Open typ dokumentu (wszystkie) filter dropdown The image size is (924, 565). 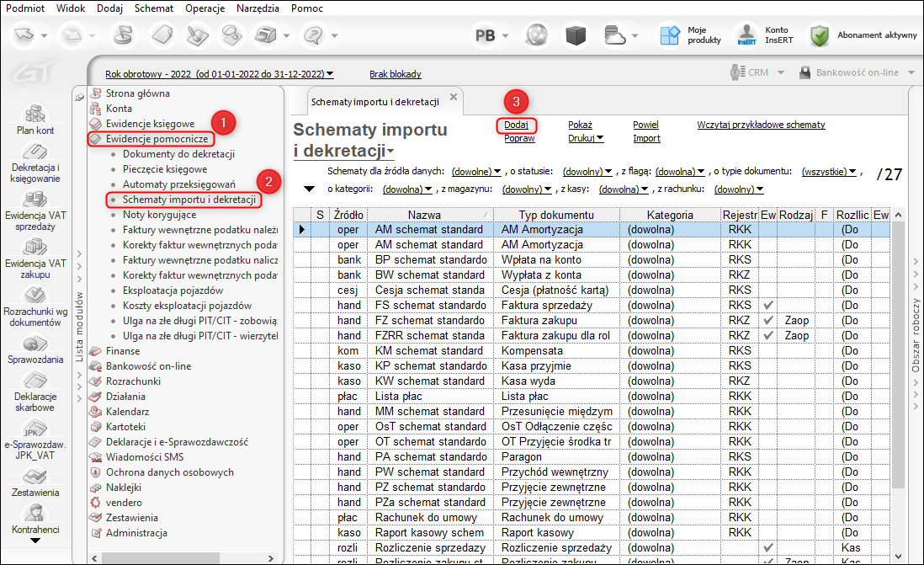point(828,171)
